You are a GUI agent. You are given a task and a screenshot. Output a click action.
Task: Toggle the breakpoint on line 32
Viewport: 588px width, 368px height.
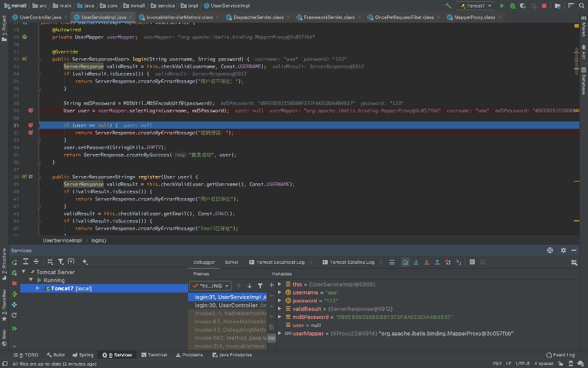pos(31,132)
